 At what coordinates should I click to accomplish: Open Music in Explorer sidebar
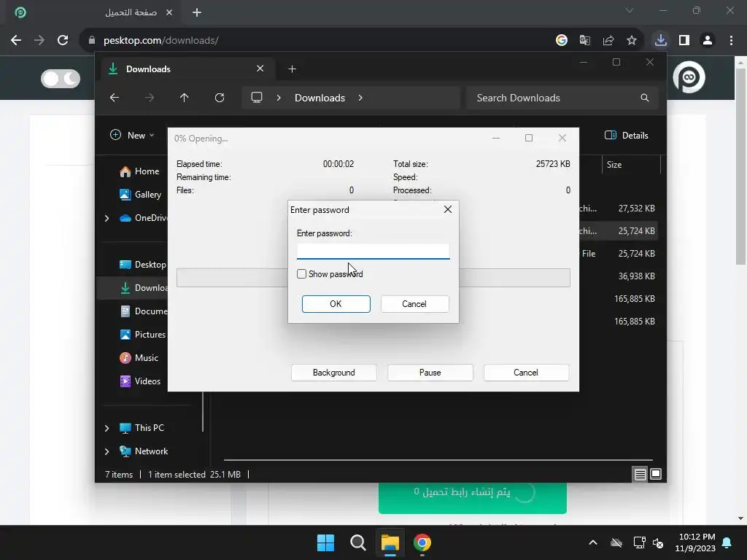click(x=139, y=357)
